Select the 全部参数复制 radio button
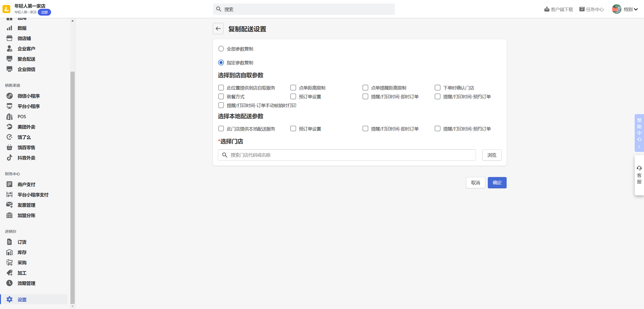Viewport: 644px width, 309px height. pos(221,49)
